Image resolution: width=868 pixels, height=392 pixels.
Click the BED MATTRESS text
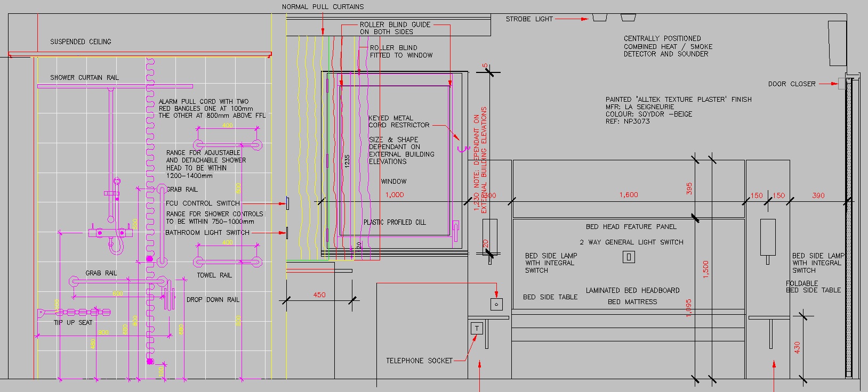pyautogui.click(x=632, y=301)
